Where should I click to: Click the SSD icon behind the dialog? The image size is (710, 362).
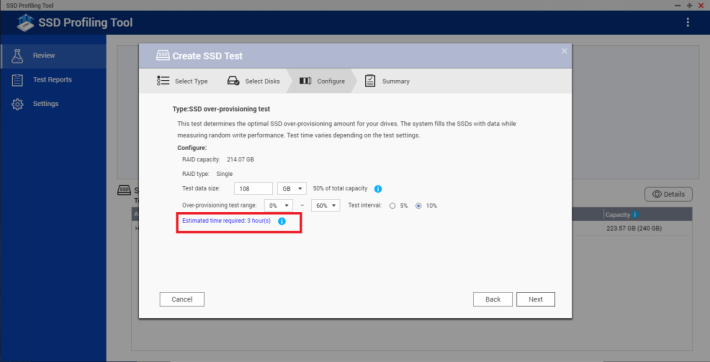124,190
